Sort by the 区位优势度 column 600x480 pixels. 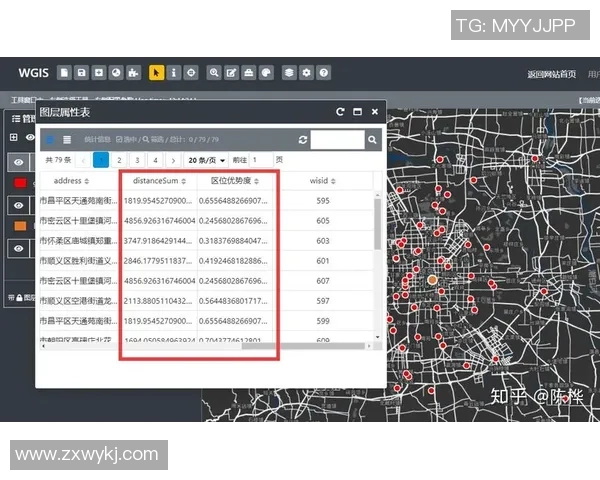[256, 181]
